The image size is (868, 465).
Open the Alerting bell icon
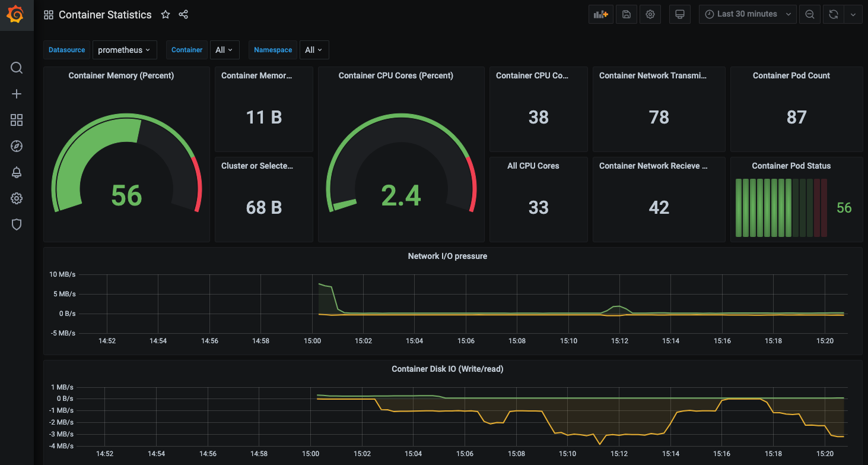(x=17, y=172)
